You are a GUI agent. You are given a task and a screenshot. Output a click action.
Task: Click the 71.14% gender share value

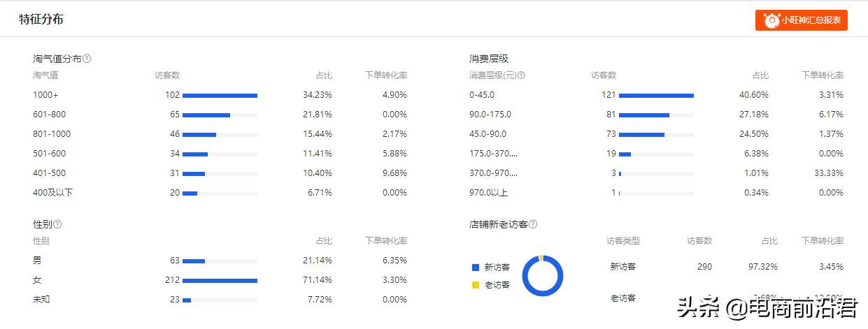click(x=318, y=280)
